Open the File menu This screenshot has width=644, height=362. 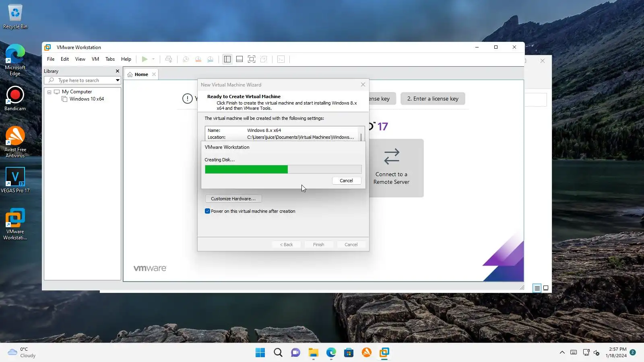click(x=51, y=59)
